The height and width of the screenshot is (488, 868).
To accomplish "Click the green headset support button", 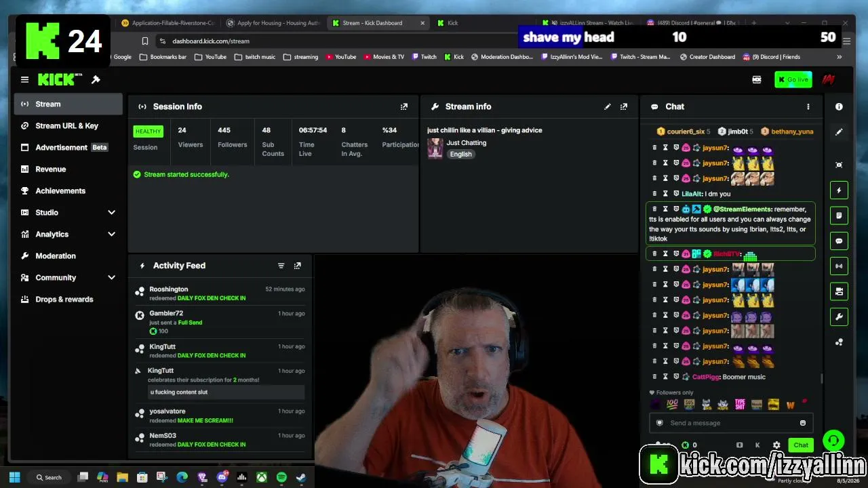I will 833,441.
